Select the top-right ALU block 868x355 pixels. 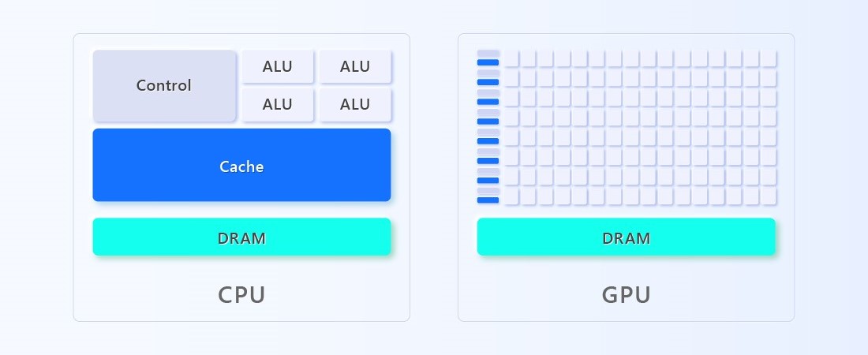coord(355,67)
